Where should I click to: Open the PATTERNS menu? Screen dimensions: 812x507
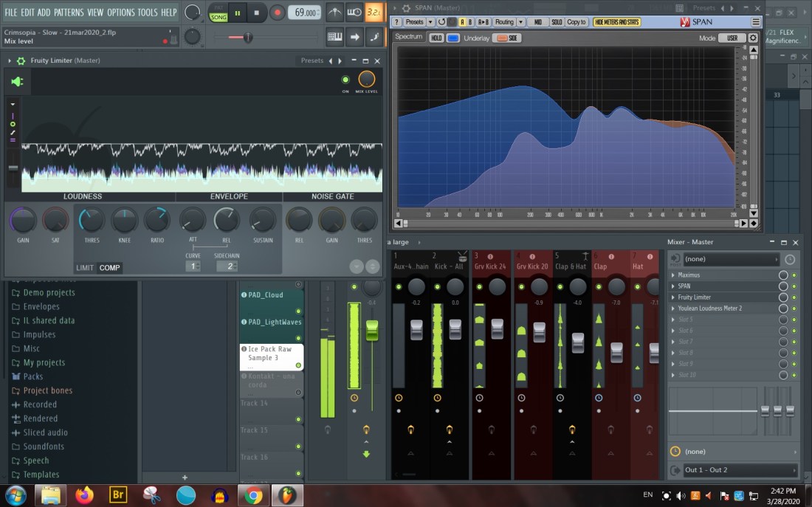point(69,13)
